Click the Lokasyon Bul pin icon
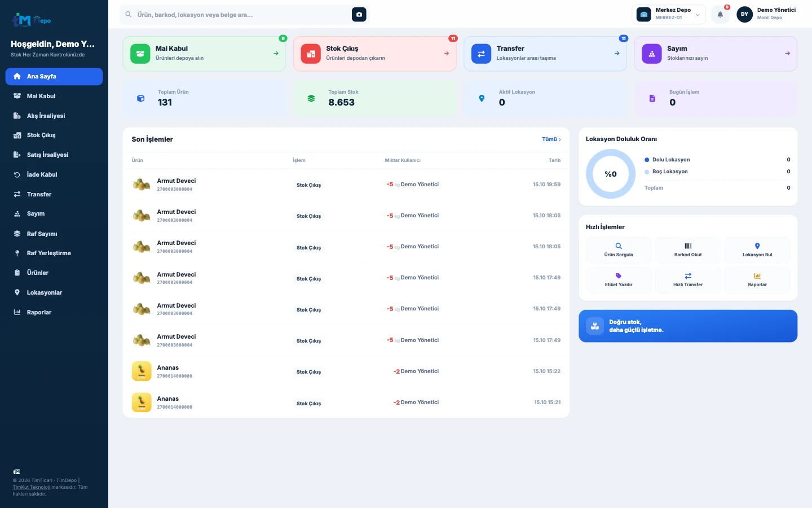Screen dimensions: 812x508 click(757, 246)
